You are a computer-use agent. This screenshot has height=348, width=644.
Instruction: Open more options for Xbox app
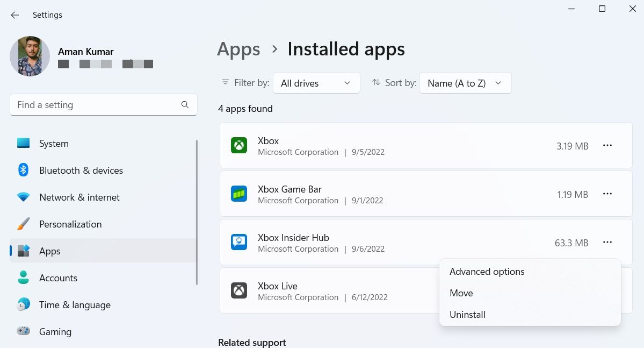click(607, 145)
